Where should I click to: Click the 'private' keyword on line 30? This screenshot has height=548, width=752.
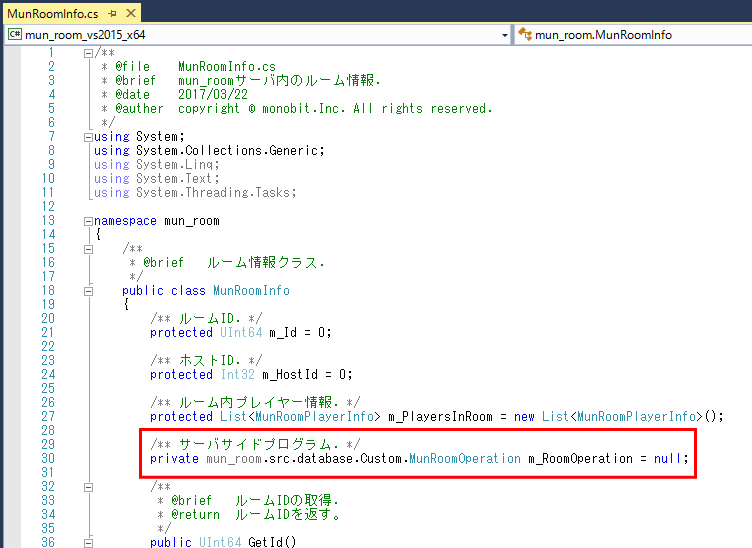click(174, 458)
